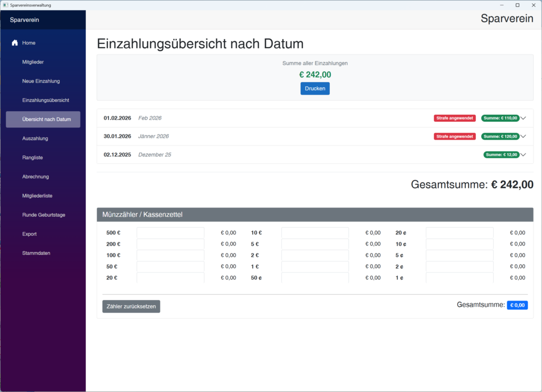Select Auszahlung from the sidebar
542x392 pixels.
(35, 139)
